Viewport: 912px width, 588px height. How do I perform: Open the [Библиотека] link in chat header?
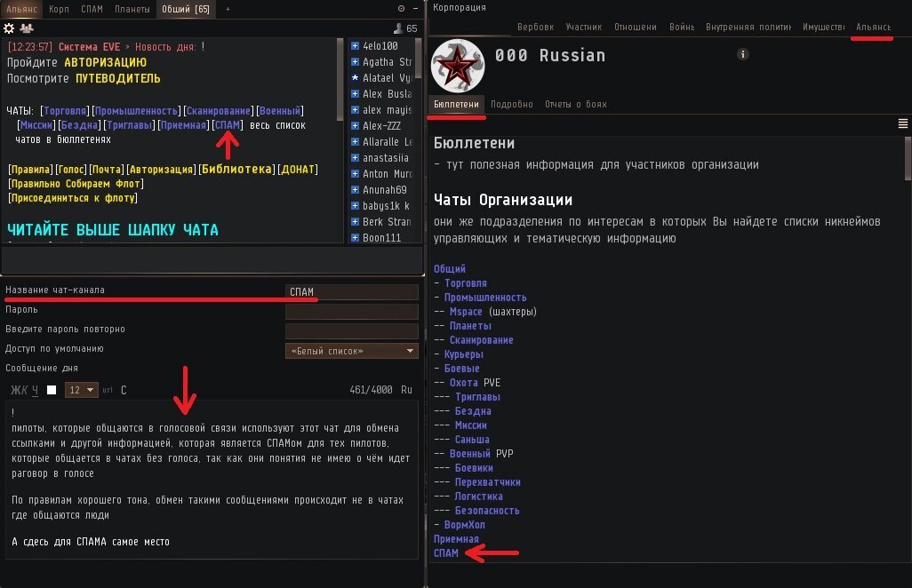pos(236,169)
